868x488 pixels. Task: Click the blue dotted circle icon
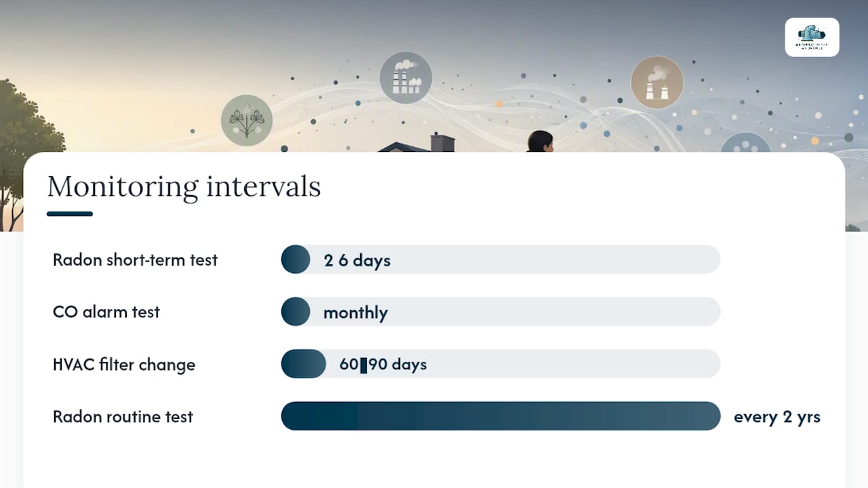tap(745, 143)
